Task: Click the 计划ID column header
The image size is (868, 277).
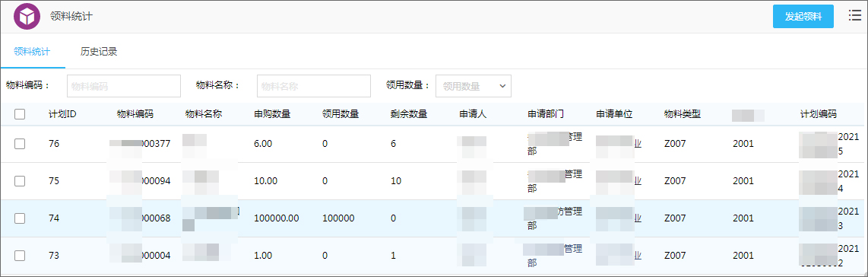Action: [x=62, y=114]
